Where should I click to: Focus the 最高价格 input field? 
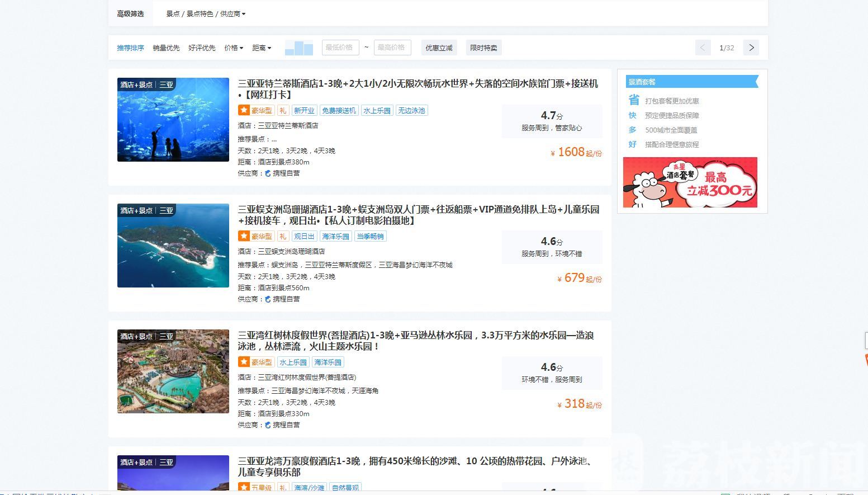pyautogui.click(x=392, y=48)
